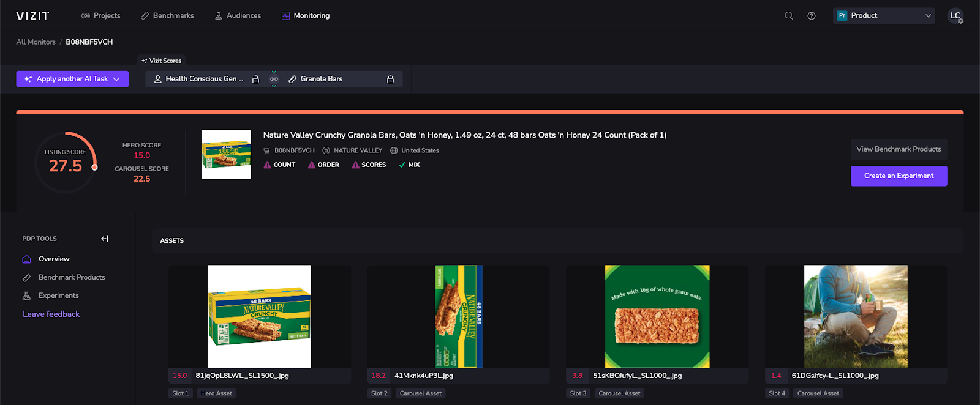Click the link icon between audience and benchmark
The width and height of the screenshot is (980, 405).
coord(274,79)
